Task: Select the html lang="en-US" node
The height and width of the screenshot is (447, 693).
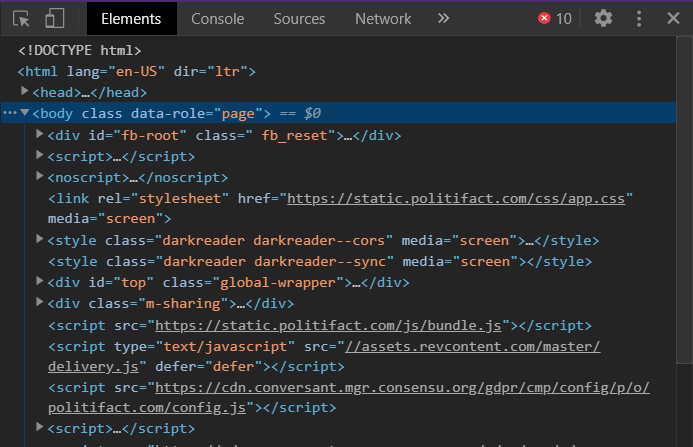Action: pyautogui.click(x=137, y=71)
